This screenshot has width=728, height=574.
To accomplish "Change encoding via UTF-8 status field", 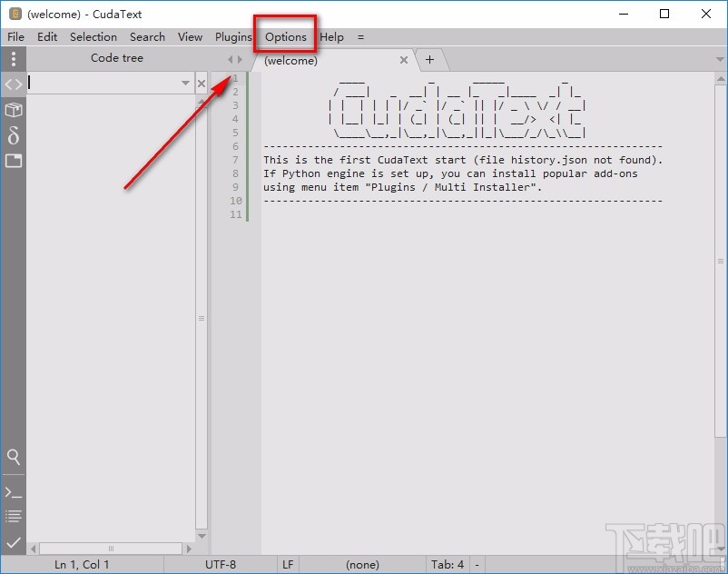I will tap(221, 565).
